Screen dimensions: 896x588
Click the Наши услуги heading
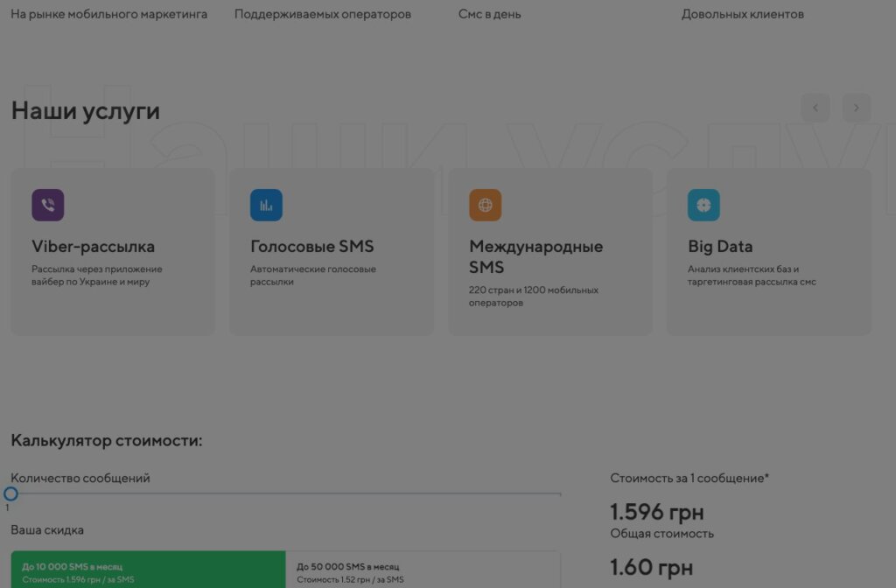[86, 111]
